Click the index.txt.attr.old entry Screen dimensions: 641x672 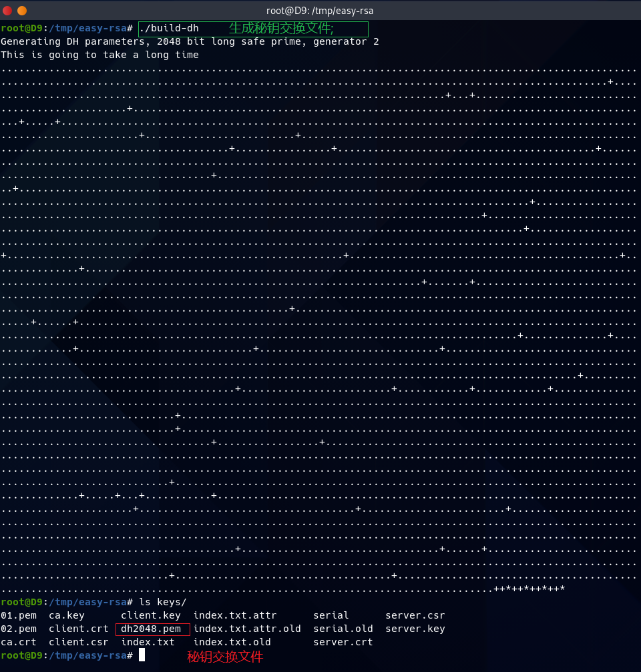247,629
